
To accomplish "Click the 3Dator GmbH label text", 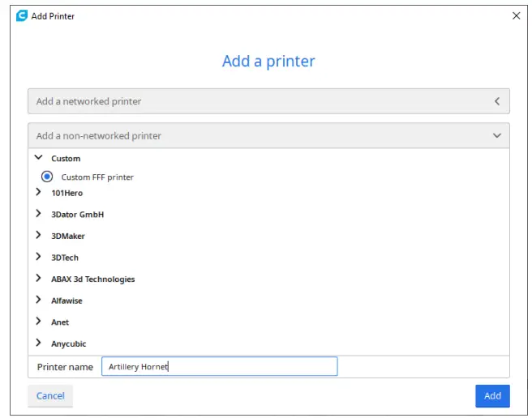I will [77, 215].
